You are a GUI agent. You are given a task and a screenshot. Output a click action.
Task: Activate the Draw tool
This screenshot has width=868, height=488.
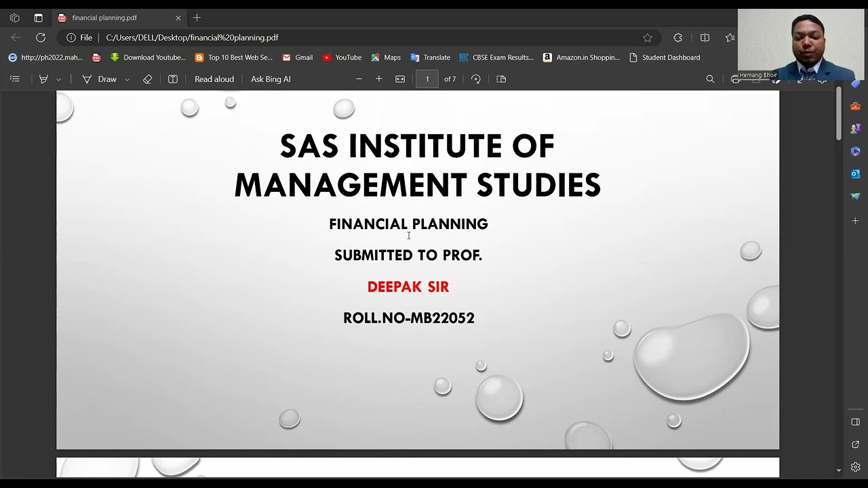99,79
